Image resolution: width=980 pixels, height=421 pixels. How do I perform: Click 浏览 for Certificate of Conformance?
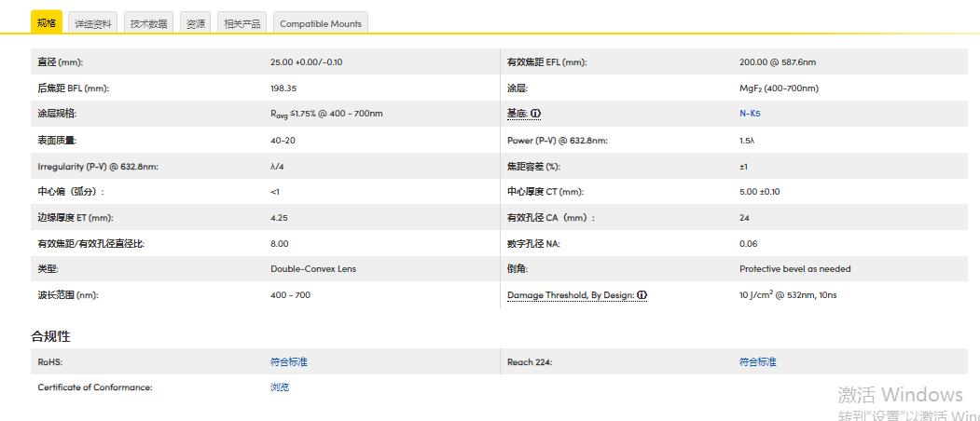280,387
